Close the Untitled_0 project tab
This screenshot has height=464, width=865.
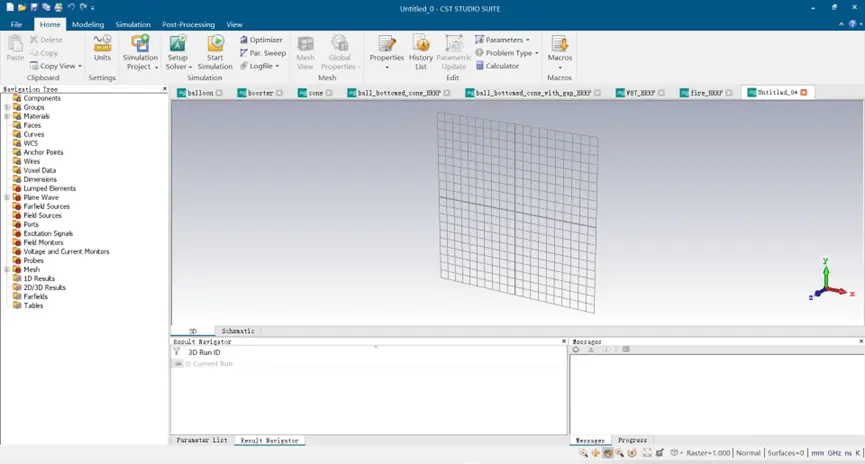tap(804, 92)
